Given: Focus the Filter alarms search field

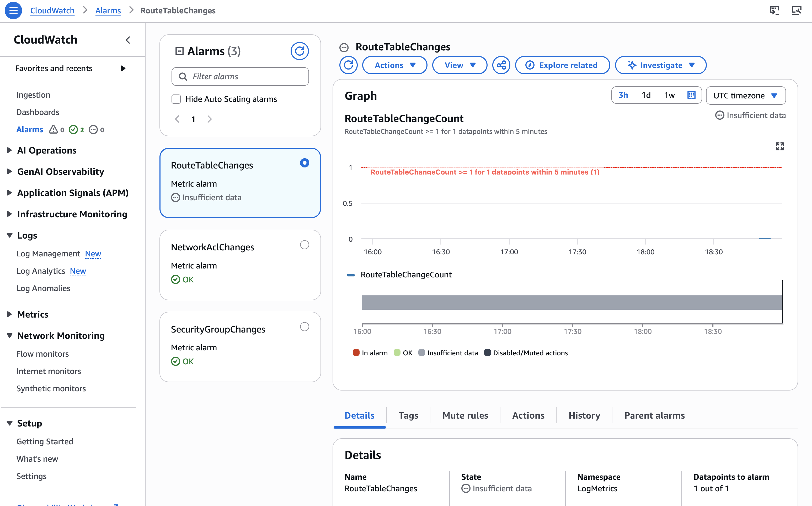Looking at the screenshot, I should (240, 77).
